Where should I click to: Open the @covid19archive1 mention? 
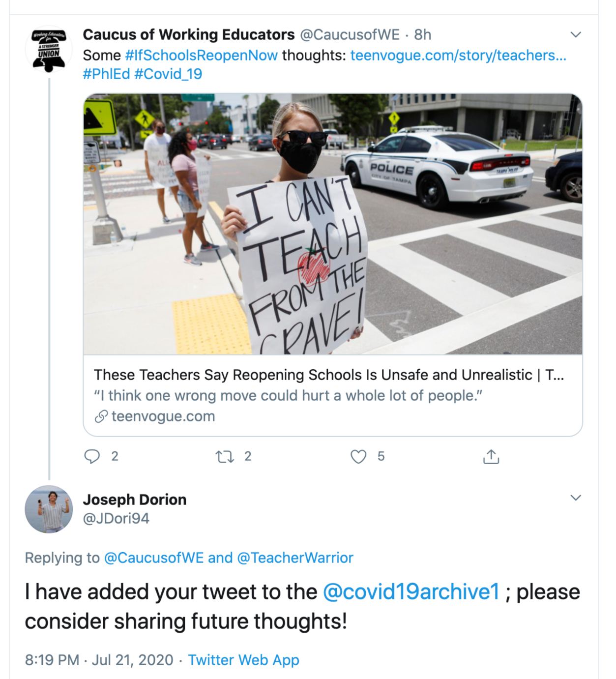pyautogui.click(x=411, y=592)
